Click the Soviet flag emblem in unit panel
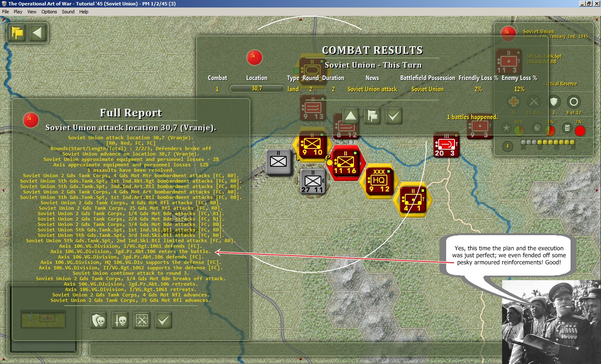This screenshot has height=364, width=601. coord(508,33)
